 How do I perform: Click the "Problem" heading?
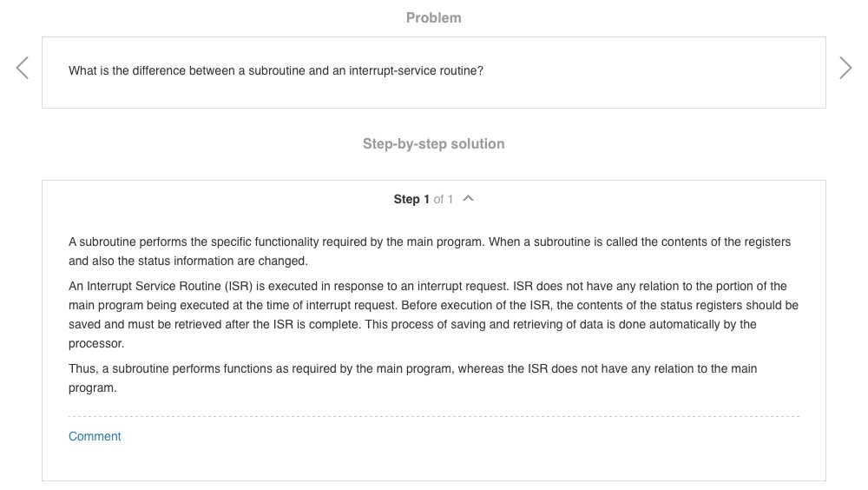[433, 17]
